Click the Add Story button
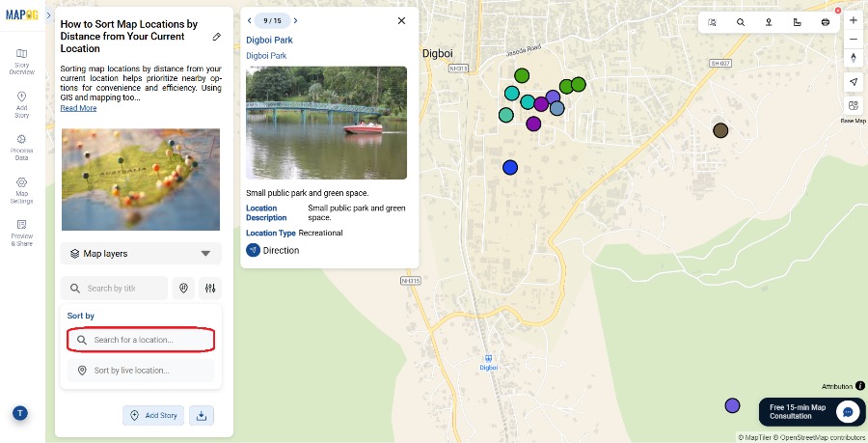 point(153,415)
